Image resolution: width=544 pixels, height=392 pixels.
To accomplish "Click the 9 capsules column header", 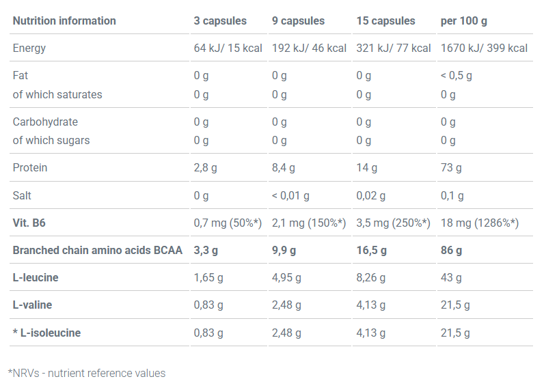I will coord(298,20).
